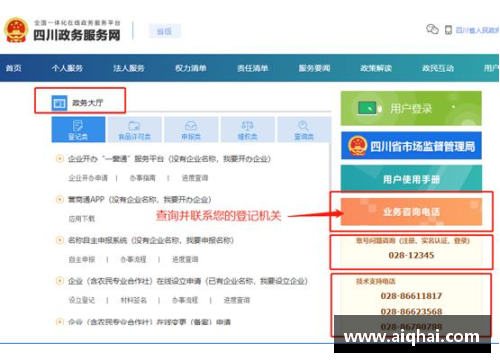Click the 办事指南 link
This screenshot has height=362, width=500.
click(142, 178)
